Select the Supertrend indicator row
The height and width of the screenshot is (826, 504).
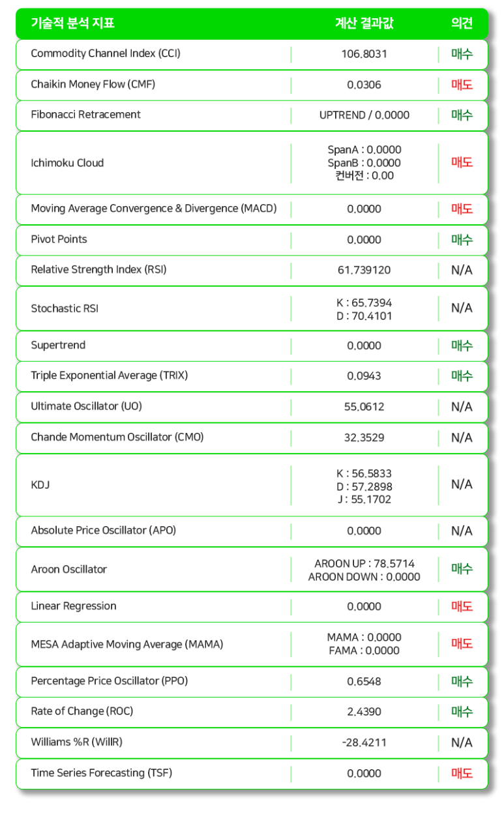tap(58, 346)
